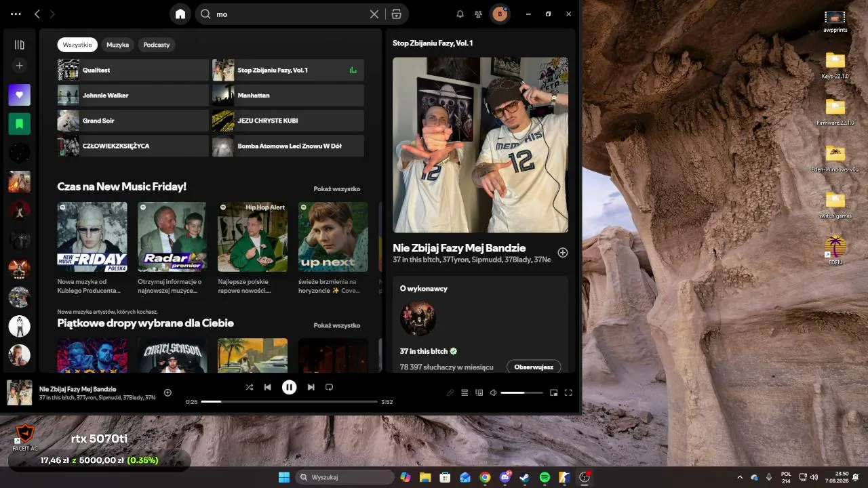Open Bomba Atomowa Leci Znowu W Dół tile
The height and width of the screenshot is (488, 868).
pos(288,146)
